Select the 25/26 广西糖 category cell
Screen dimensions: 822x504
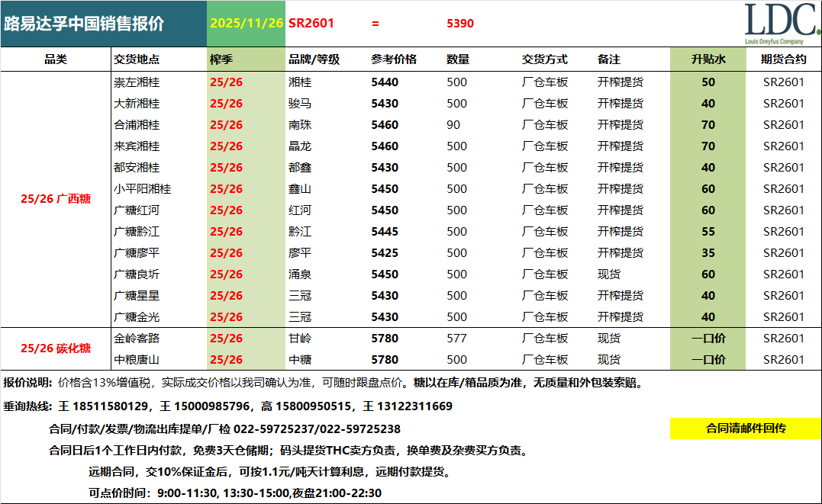pos(56,199)
